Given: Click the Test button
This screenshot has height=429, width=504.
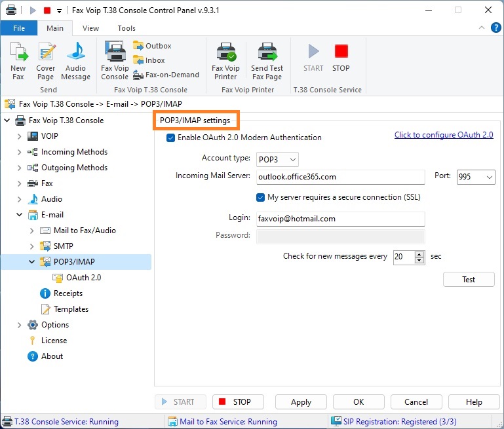Looking at the screenshot, I should 469,280.
